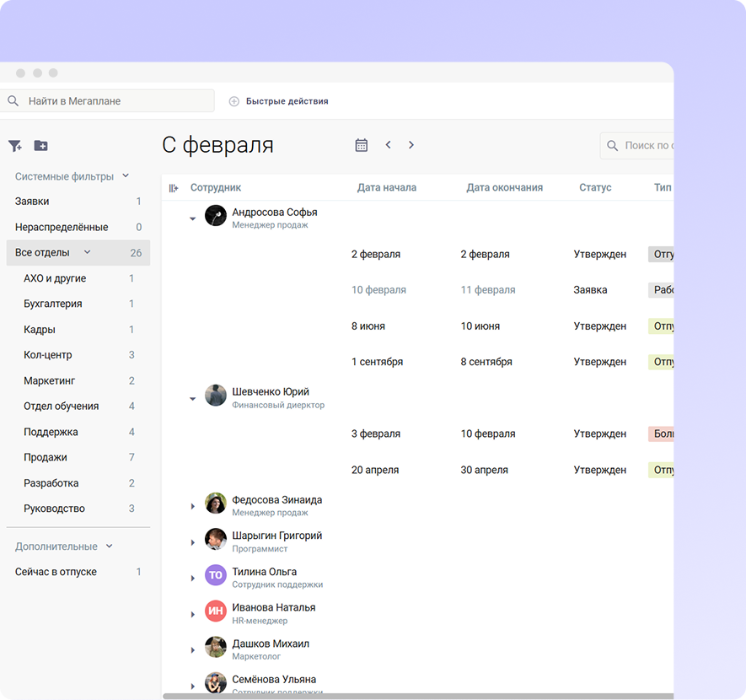Collapse Андросова Софья row
Screen dimensions: 746x700
click(193, 219)
